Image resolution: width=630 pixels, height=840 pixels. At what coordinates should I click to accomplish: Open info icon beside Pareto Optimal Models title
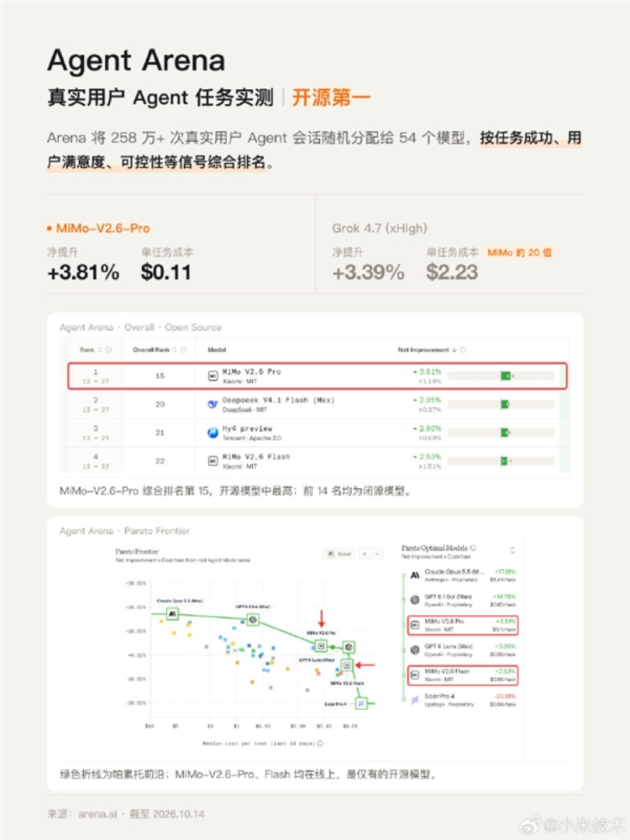pos(473,548)
